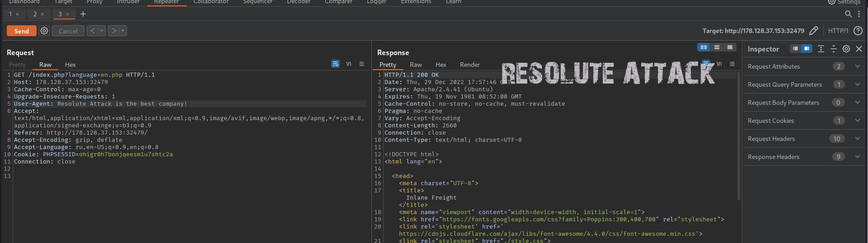Toggle line wrap in Request editor
The height and width of the screenshot is (243, 868).
tap(335, 64)
